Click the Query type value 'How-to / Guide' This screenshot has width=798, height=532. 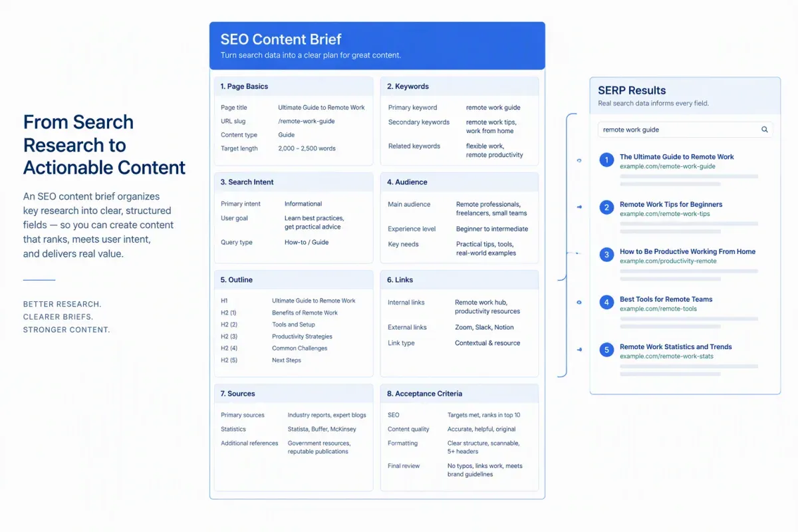point(307,242)
